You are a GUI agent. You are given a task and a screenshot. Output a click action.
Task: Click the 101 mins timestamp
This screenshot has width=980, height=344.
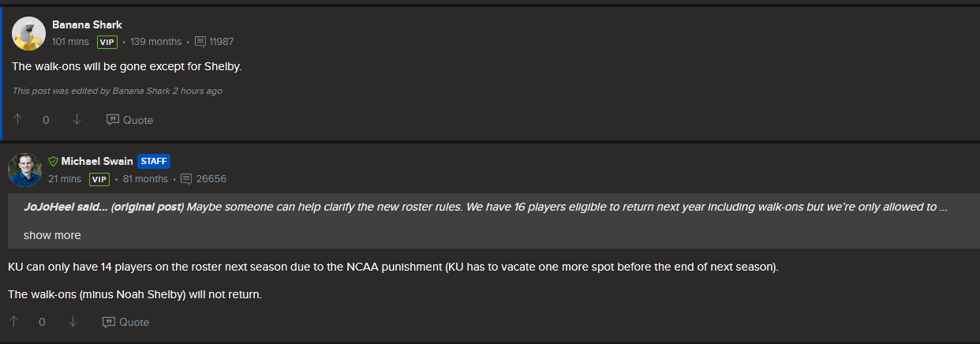[x=70, y=42]
